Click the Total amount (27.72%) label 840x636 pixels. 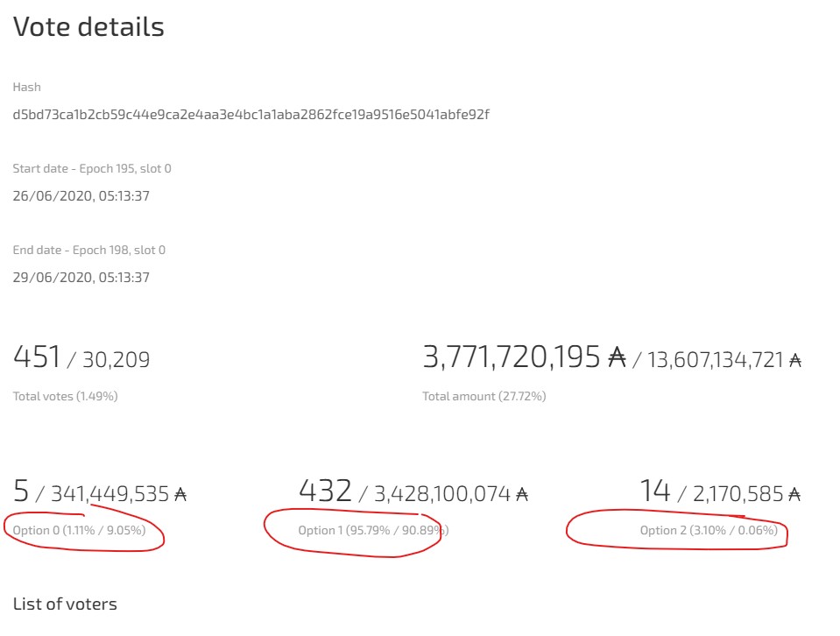[x=484, y=396]
